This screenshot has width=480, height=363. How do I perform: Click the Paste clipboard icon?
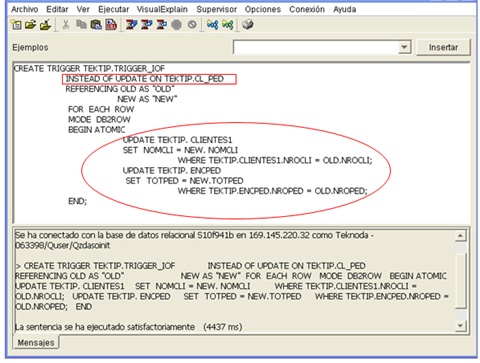click(x=96, y=25)
